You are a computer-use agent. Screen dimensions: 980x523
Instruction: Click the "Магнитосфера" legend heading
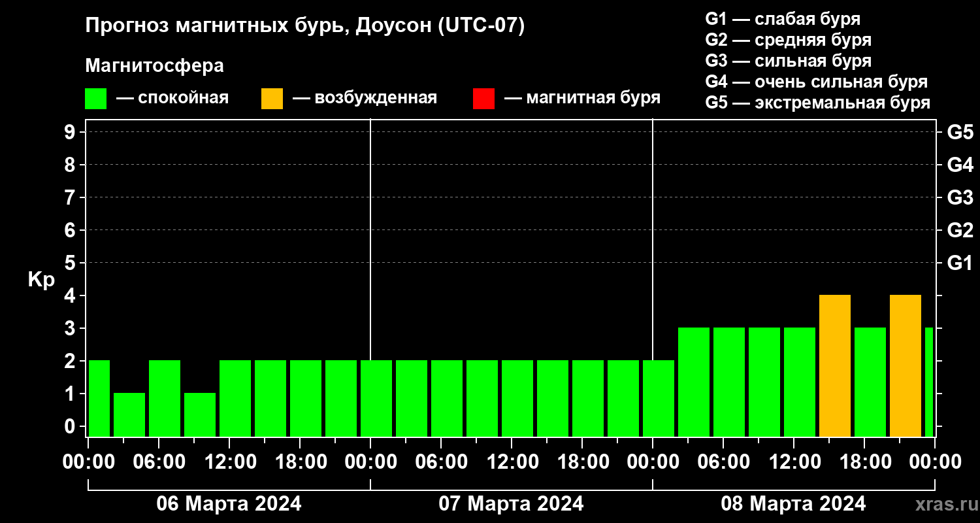(154, 66)
